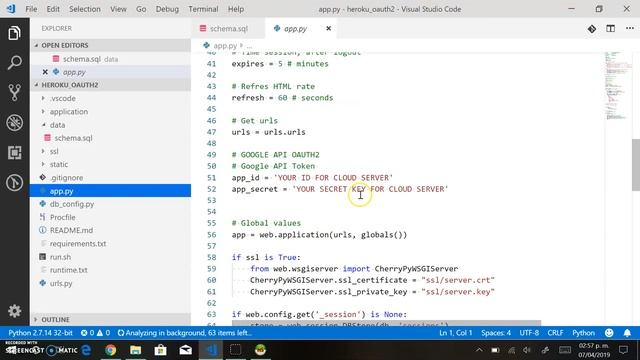Image resolution: width=640 pixels, height=360 pixels.
Task: Open the Help menu
Action: [x=236, y=9]
